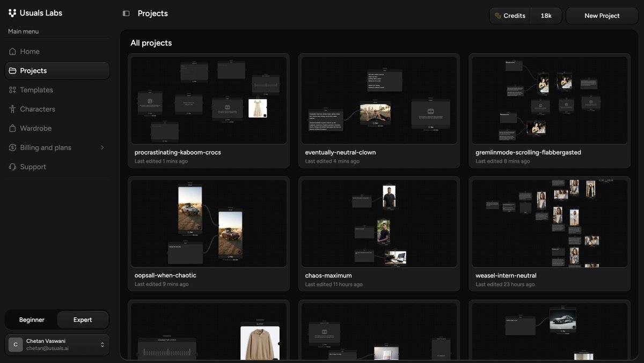Click 'Last edited 4 mins ago' text
This screenshot has width=644, height=363.
332,161
